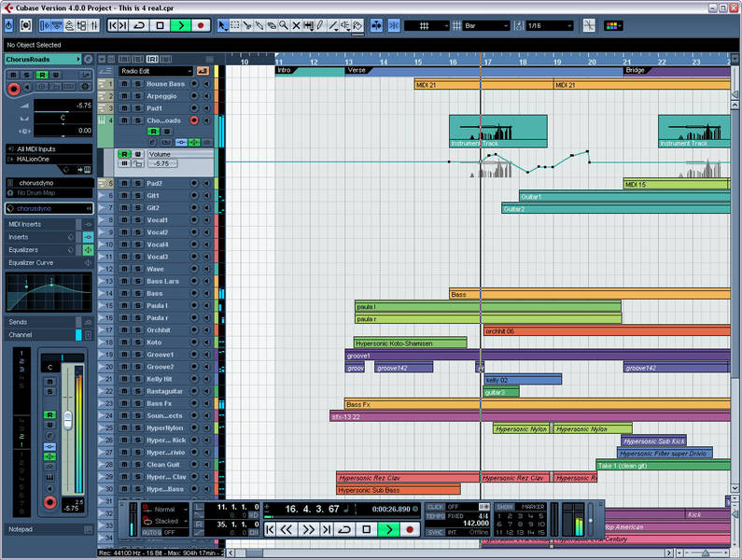Open the Radio Edit track preset dropdown

point(156,71)
